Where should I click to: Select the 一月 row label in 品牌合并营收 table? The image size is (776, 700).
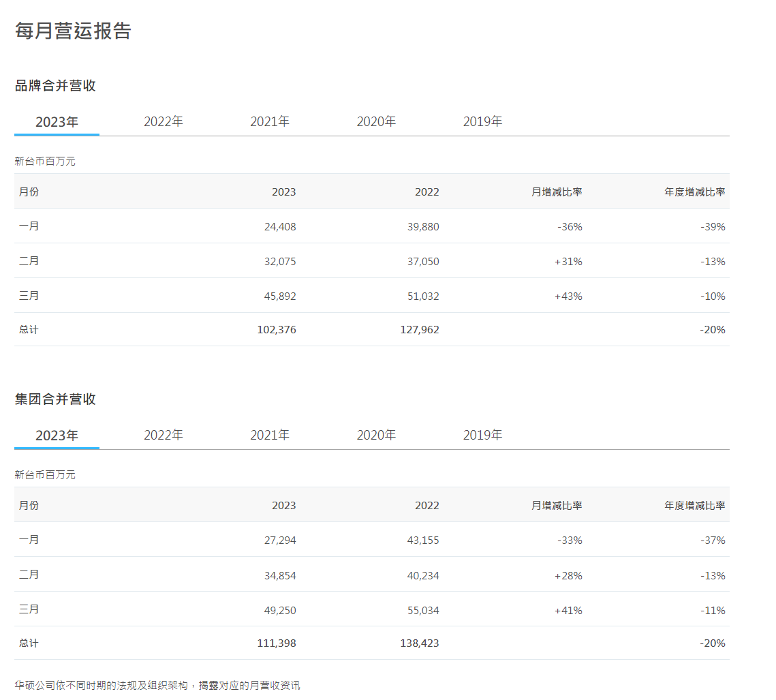click(x=29, y=226)
